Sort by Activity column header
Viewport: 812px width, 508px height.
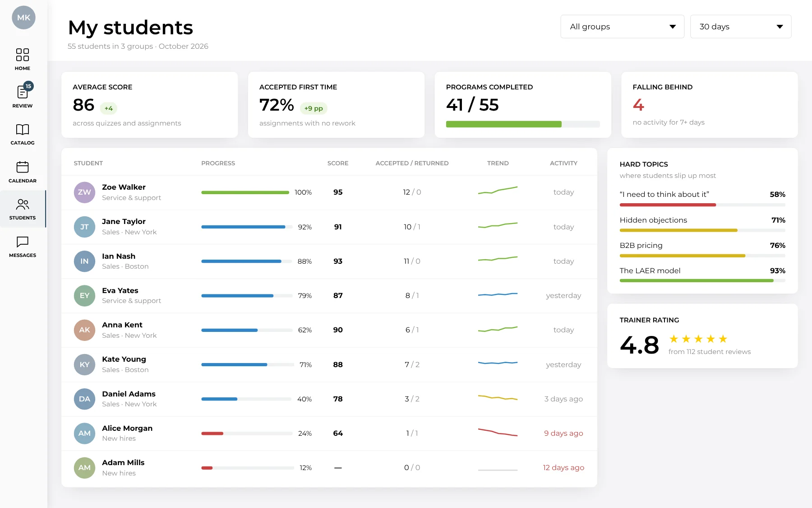point(563,163)
